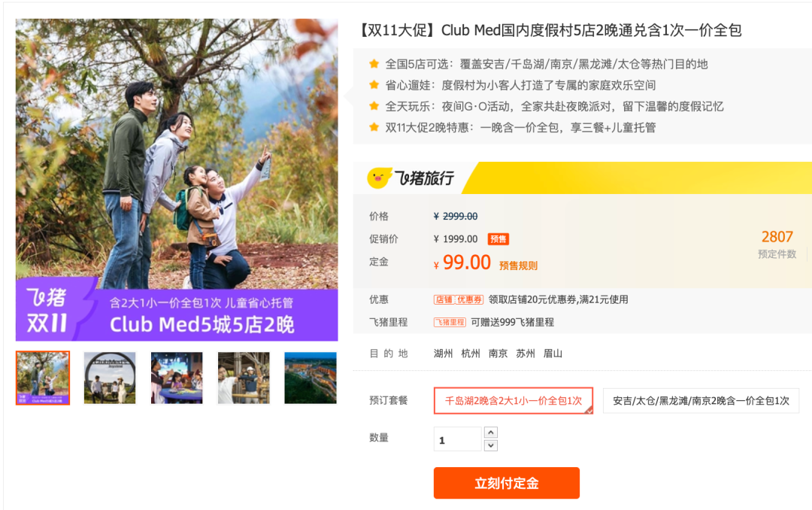Select the archery activity thumbnail
The width and height of the screenshot is (812, 510).
244,378
